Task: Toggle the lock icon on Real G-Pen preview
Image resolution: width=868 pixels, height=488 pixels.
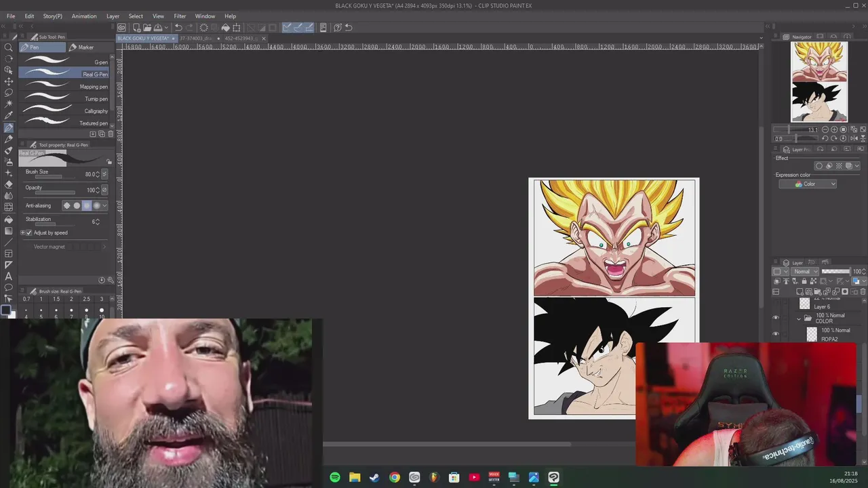Action: click(109, 162)
